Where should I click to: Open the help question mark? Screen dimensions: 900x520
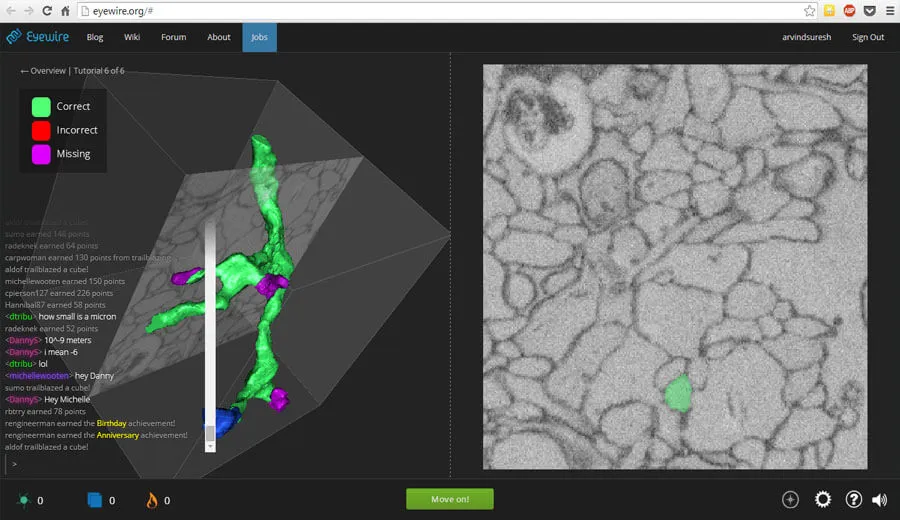854,499
